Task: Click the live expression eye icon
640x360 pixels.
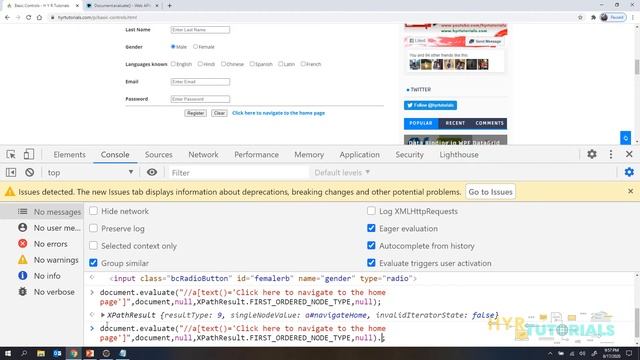Action: tap(152, 172)
